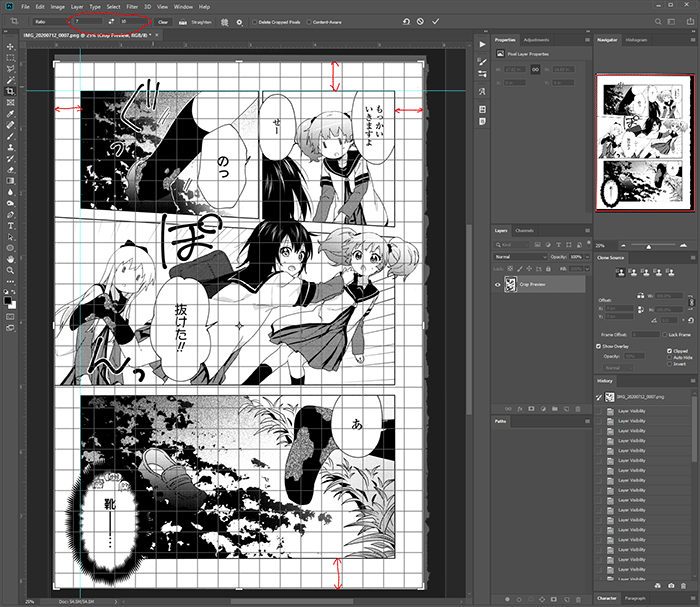Hide the Crop Preview layer visibility

click(499, 284)
